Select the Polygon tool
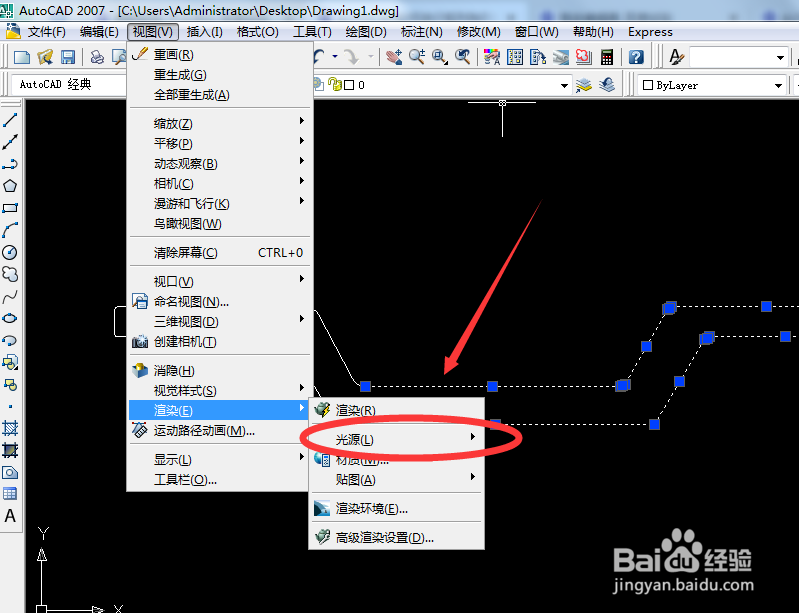Screen dimensions: 799x613 10,186
